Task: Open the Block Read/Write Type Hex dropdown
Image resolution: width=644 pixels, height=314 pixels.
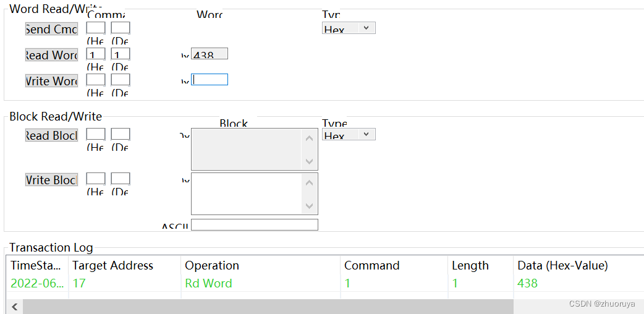Action: [349, 134]
